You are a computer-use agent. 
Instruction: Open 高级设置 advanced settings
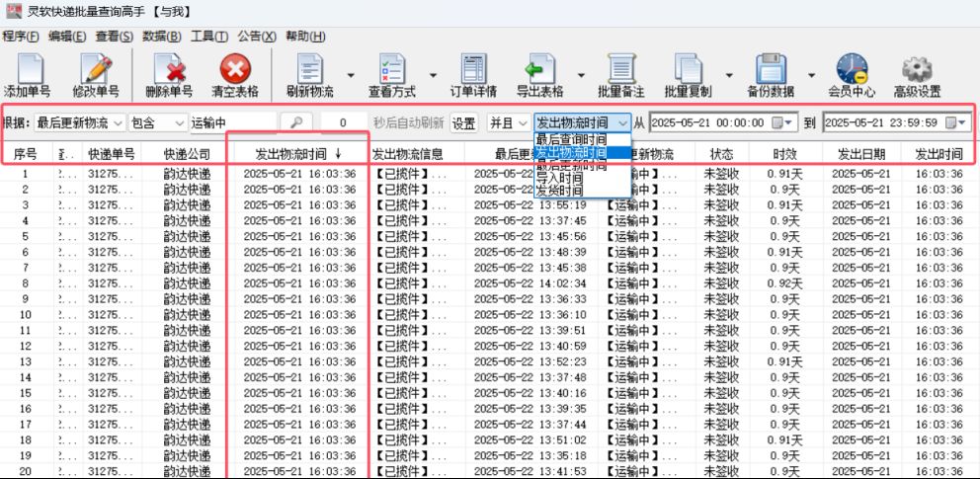pos(917,76)
